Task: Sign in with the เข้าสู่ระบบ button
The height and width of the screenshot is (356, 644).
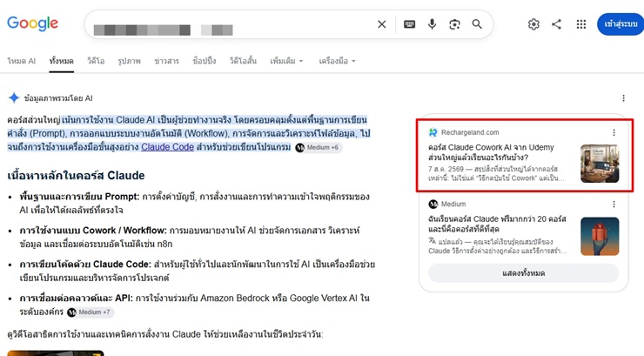Action: pyautogui.click(x=621, y=24)
